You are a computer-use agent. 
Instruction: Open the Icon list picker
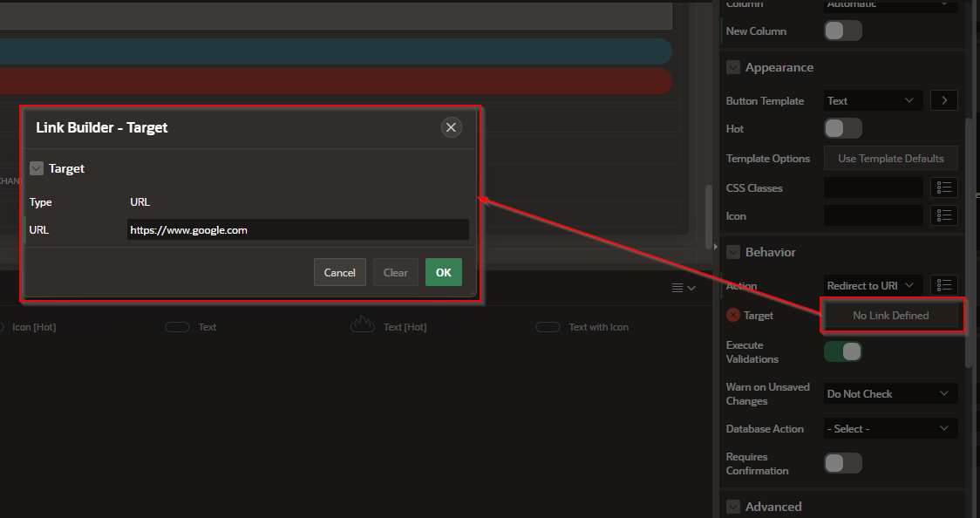tap(943, 215)
